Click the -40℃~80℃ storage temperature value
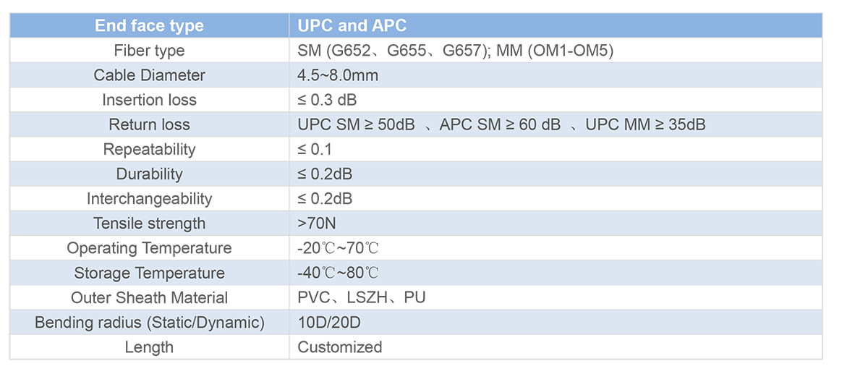The width and height of the screenshot is (868, 374). pos(338,273)
